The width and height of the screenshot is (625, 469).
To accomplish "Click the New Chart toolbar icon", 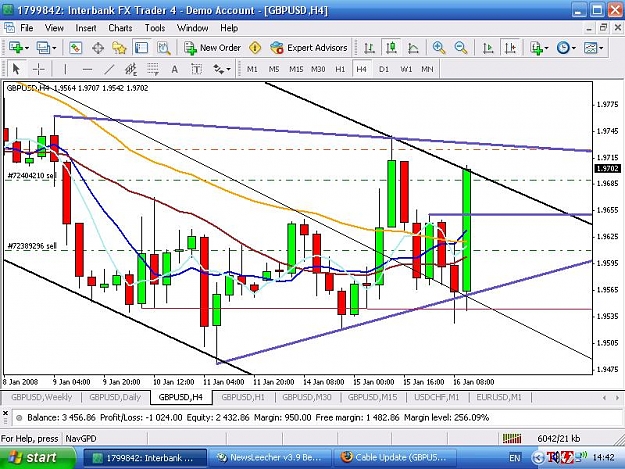I will 16,48.
